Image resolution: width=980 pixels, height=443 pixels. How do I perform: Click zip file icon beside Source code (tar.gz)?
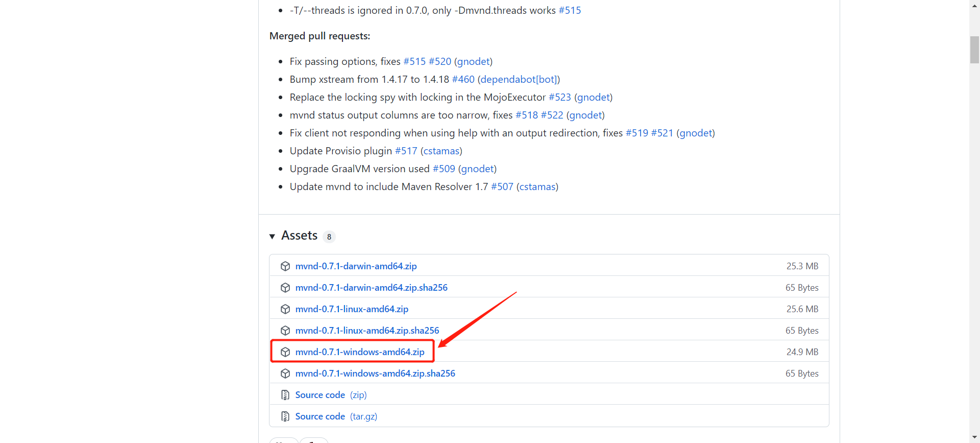tap(285, 416)
